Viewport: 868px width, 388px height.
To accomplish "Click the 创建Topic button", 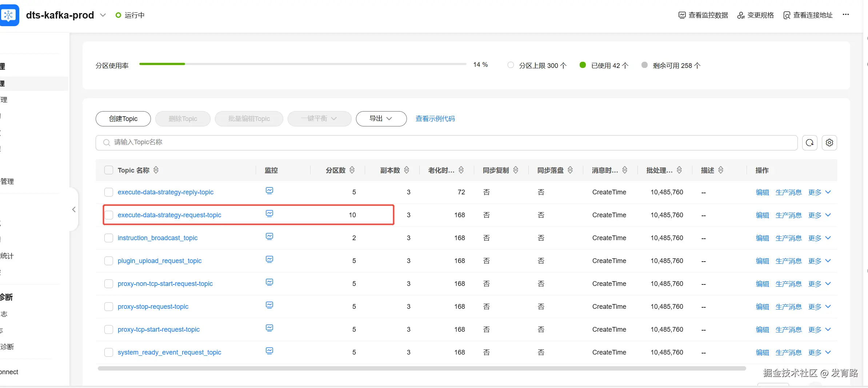I will (x=123, y=119).
